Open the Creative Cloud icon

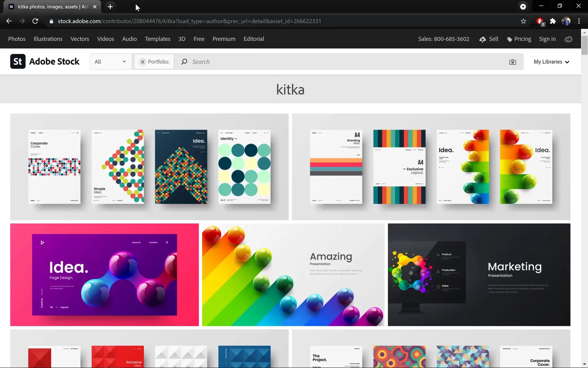point(568,39)
